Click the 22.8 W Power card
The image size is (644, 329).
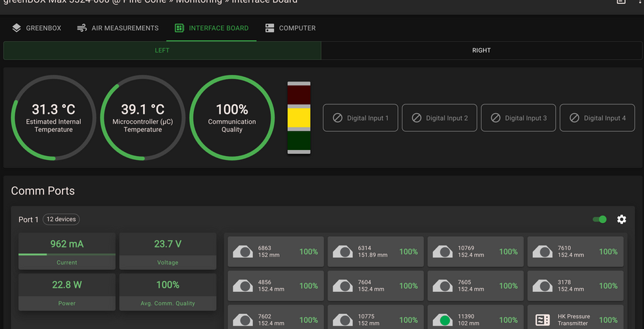67,292
